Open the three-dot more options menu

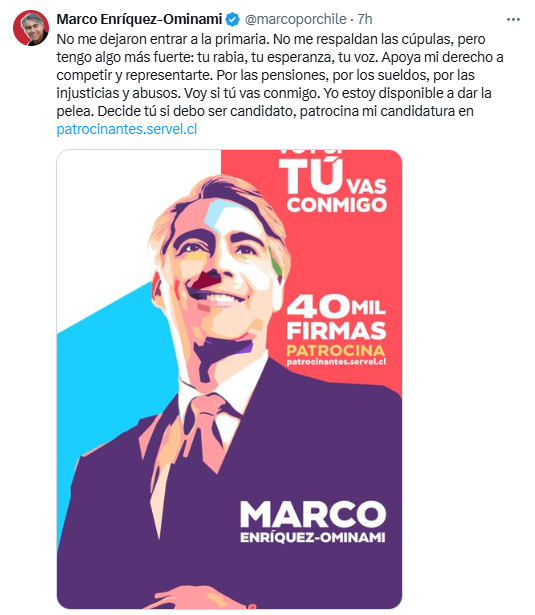click(513, 19)
